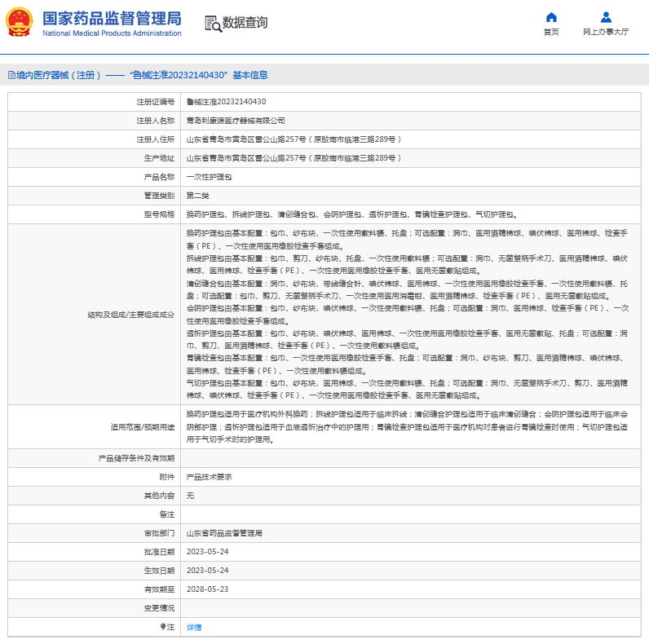
Task: Select 批准日期 value 2023-05-24
Action: (x=207, y=552)
